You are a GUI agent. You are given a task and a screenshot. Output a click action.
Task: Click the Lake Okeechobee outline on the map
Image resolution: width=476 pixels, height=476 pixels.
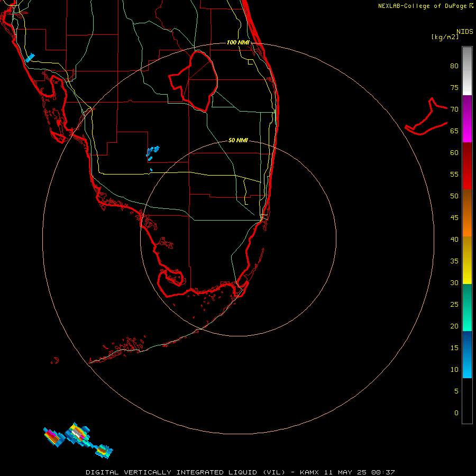194,81
